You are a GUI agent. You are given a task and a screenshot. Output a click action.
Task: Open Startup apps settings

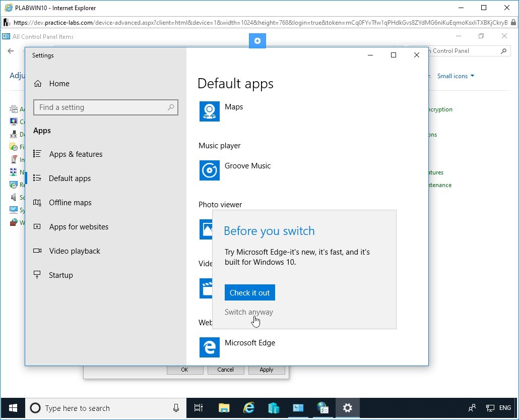pyautogui.click(x=61, y=275)
